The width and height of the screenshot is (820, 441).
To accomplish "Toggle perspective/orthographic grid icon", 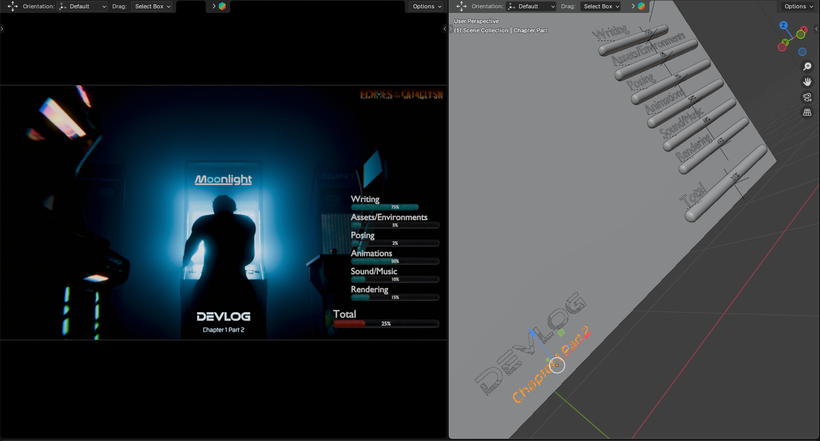I will point(807,112).
